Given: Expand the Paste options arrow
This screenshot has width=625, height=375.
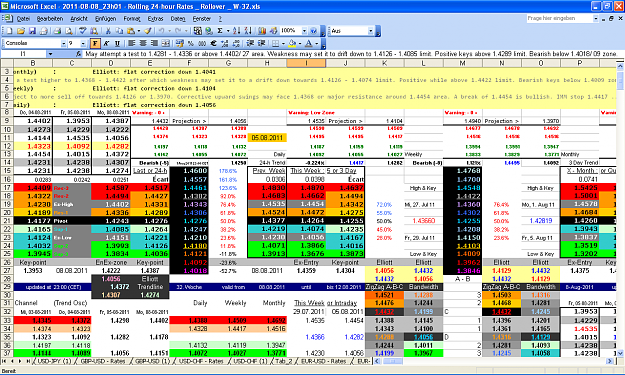Looking at the screenshot, I should point(138,31).
